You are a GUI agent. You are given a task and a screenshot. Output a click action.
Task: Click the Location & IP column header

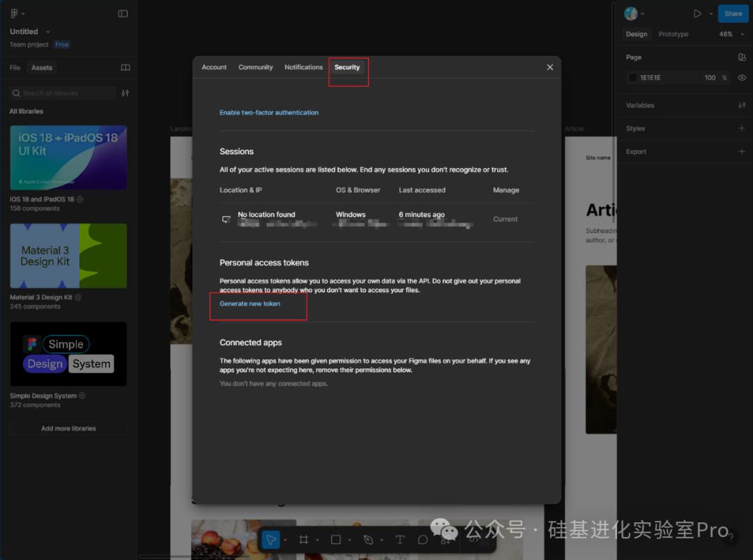point(241,190)
